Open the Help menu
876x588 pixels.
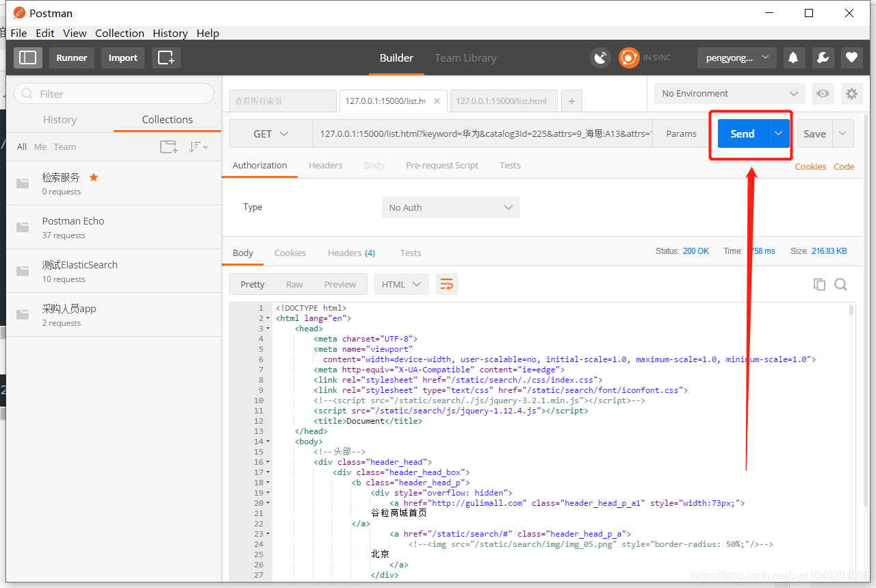pyautogui.click(x=207, y=33)
